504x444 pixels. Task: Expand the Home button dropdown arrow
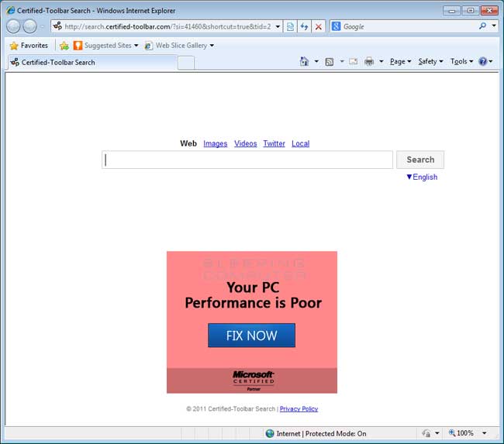coord(316,61)
